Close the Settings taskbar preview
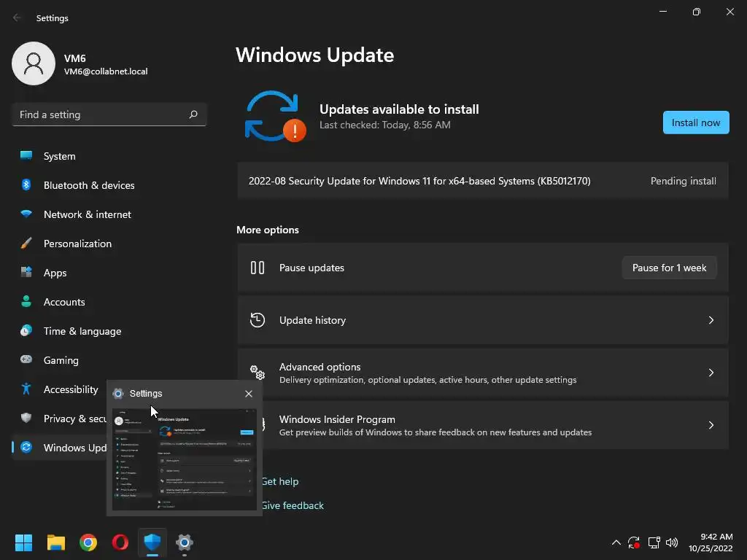Screen dimensions: 747x560 [x=249, y=393]
